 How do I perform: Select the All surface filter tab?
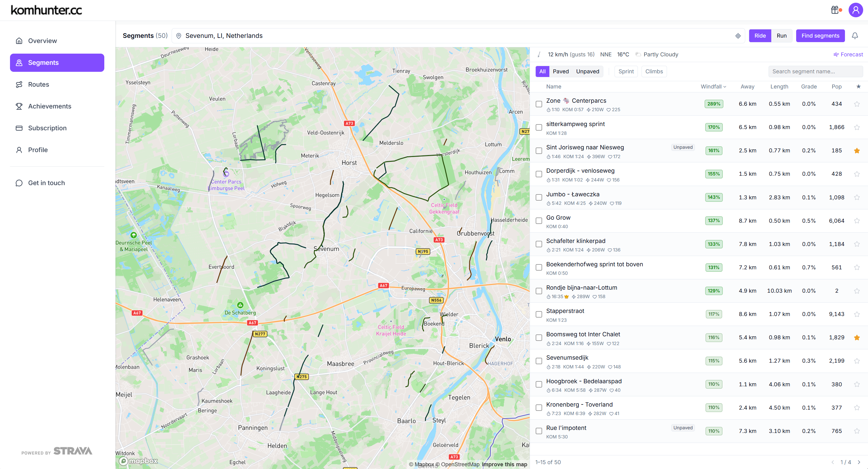tap(542, 72)
